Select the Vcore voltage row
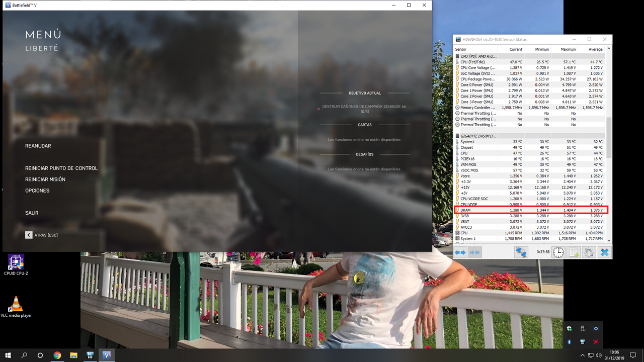This screenshot has width=644, height=362. pyautogui.click(x=529, y=176)
